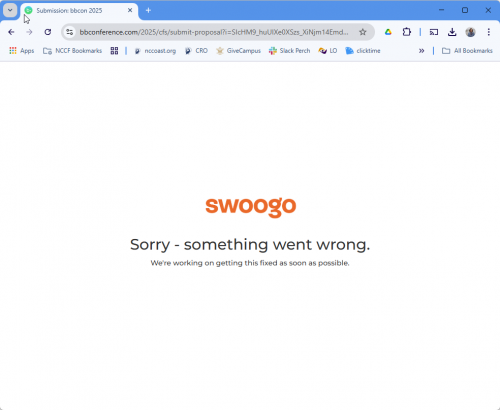Show downloads via the download icon
This screenshot has width=500, height=410.
(452, 32)
